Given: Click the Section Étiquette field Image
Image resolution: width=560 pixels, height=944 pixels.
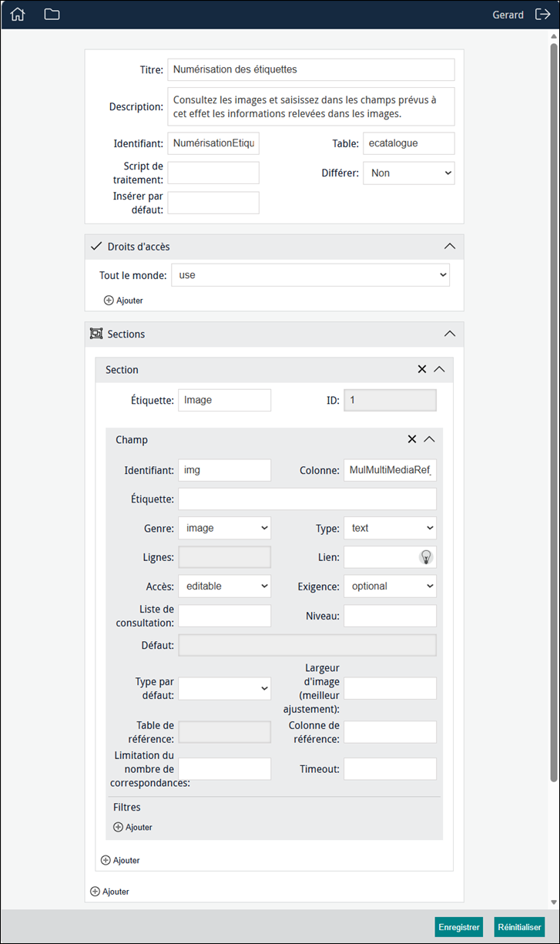Looking at the screenshot, I should coord(224,400).
